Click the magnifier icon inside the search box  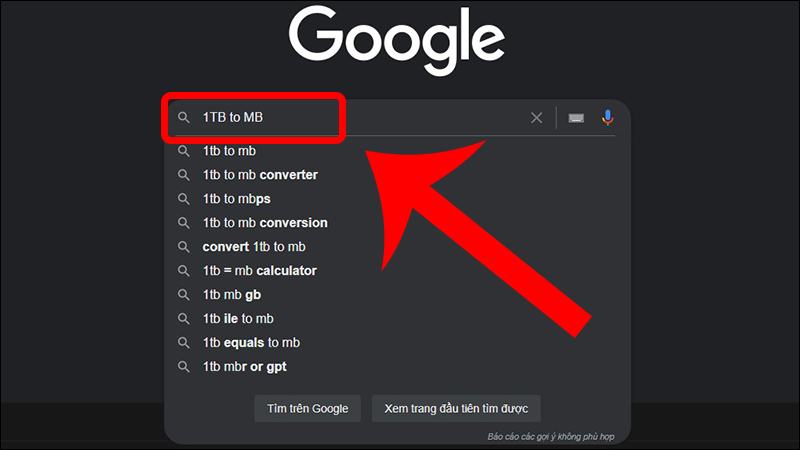(x=184, y=117)
